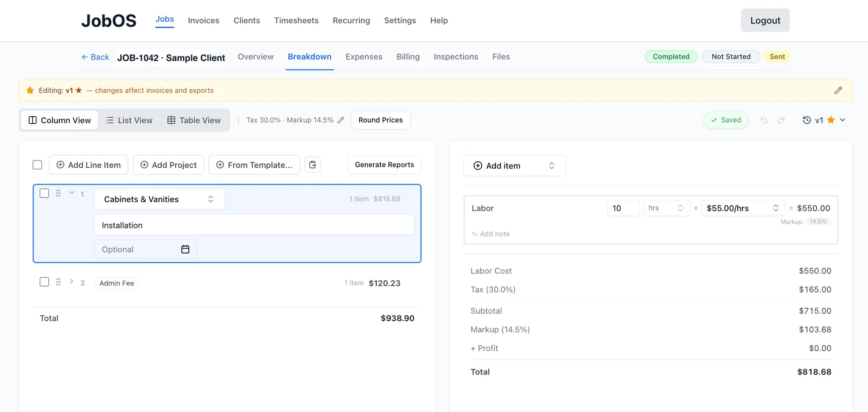The width and height of the screenshot is (868, 412).
Task: Click the version history clock icon
Action: (x=807, y=120)
